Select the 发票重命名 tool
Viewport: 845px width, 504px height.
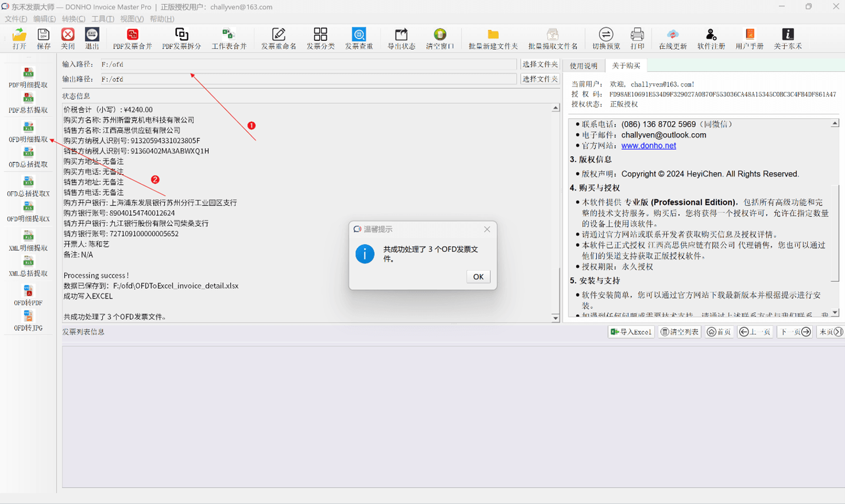point(278,38)
